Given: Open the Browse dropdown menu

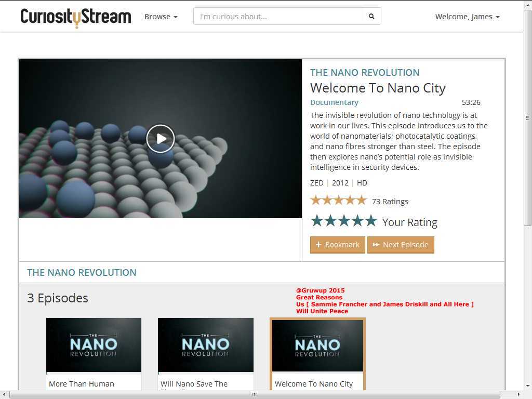Looking at the screenshot, I should pyautogui.click(x=161, y=17).
